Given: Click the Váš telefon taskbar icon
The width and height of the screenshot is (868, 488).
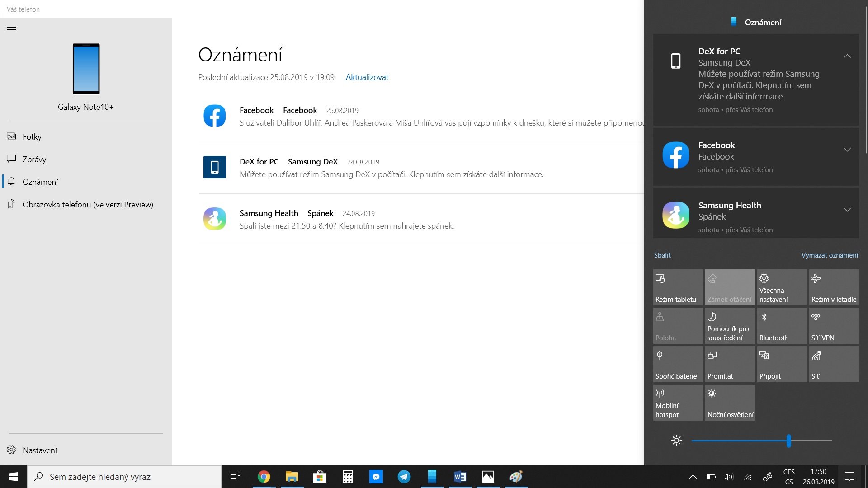Looking at the screenshot, I should [432, 477].
